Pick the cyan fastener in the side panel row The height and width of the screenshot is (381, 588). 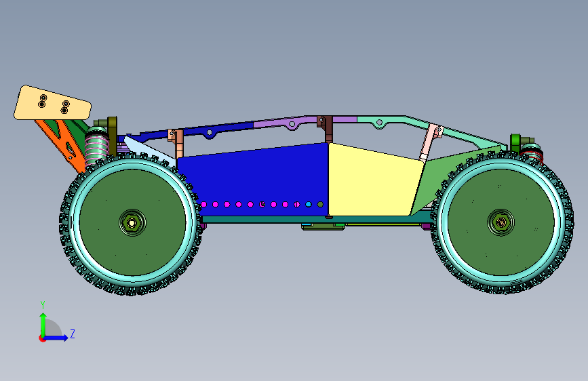(309, 204)
